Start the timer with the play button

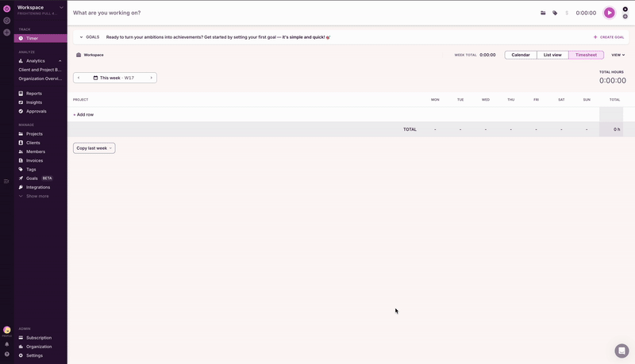pos(609,13)
